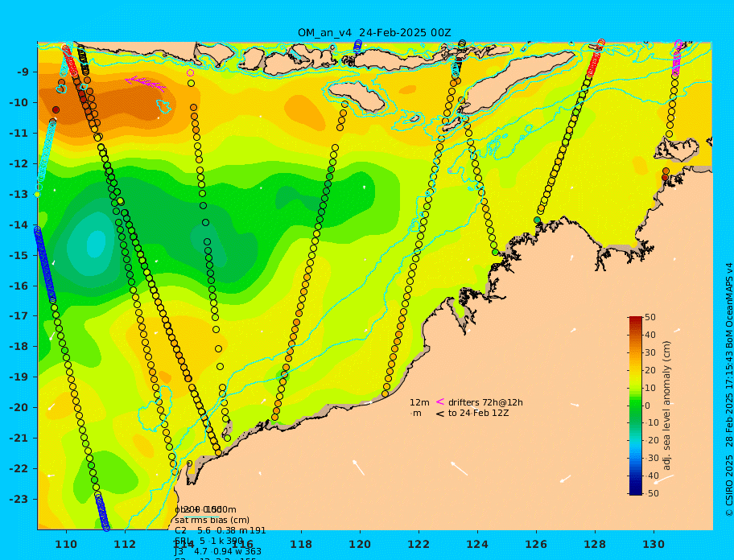Click the latitude axis label '-9'
734x560 pixels.
23,72
